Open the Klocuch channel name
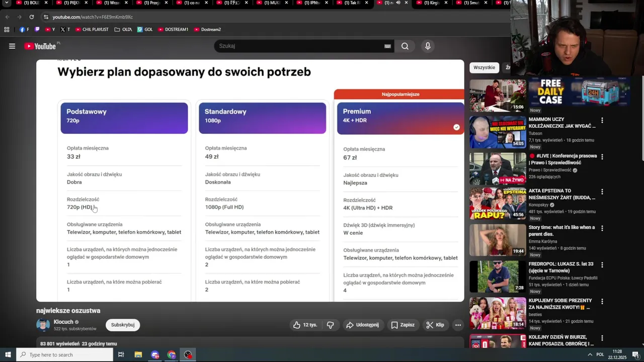The image size is (644, 362). coord(63,322)
